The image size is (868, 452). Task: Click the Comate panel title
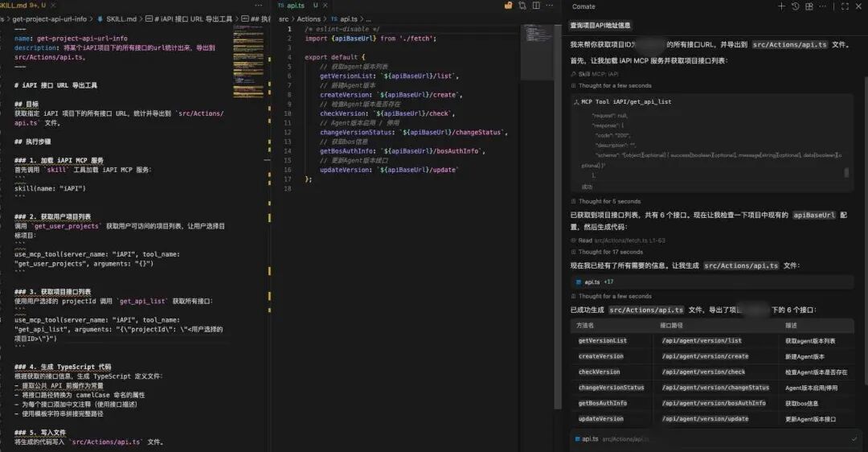pos(583,6)
